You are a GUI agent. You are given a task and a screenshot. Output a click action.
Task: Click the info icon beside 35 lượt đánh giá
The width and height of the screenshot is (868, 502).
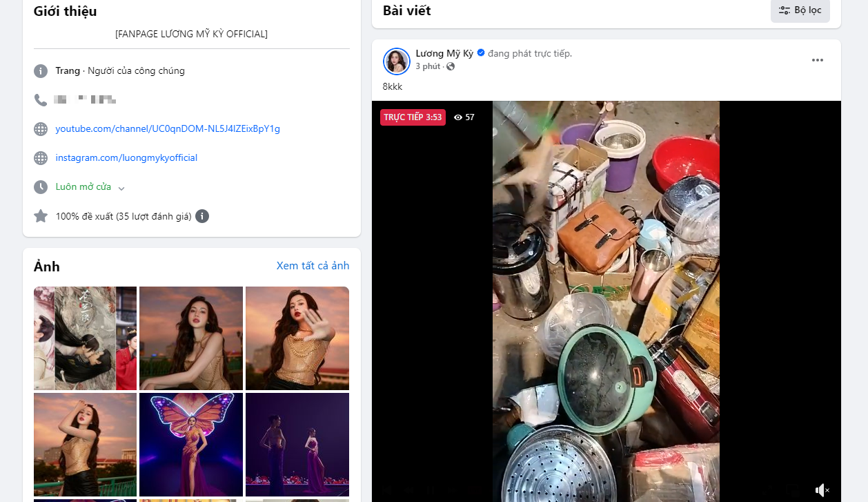[202, 216]
